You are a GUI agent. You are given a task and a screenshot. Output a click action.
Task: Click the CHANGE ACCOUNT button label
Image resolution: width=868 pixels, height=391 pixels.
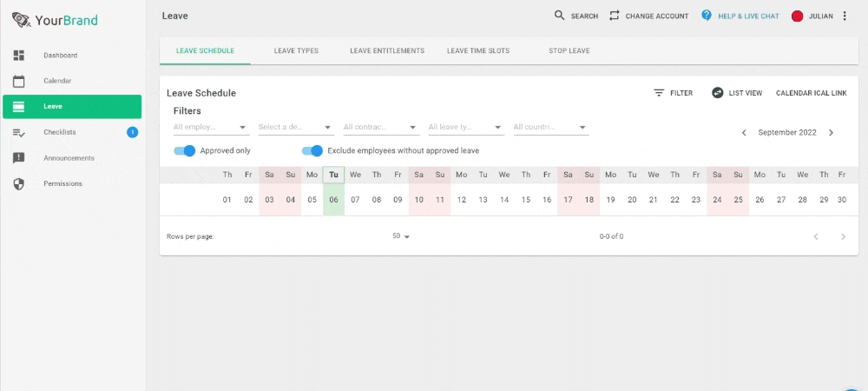point(657,17)
